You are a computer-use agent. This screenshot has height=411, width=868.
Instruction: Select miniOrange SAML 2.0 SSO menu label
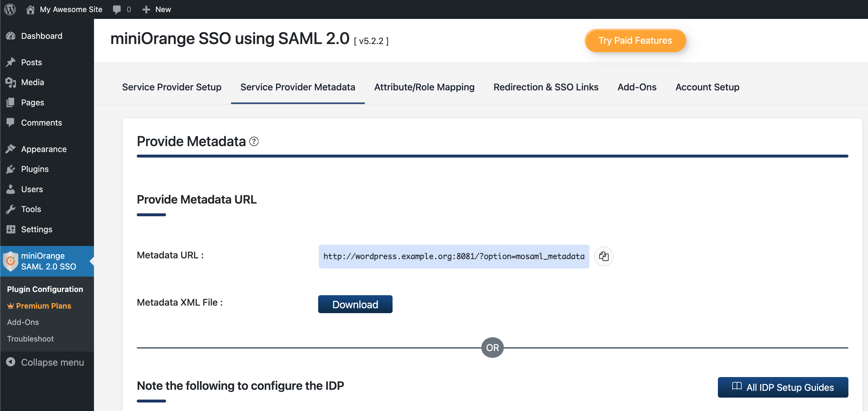49,261
